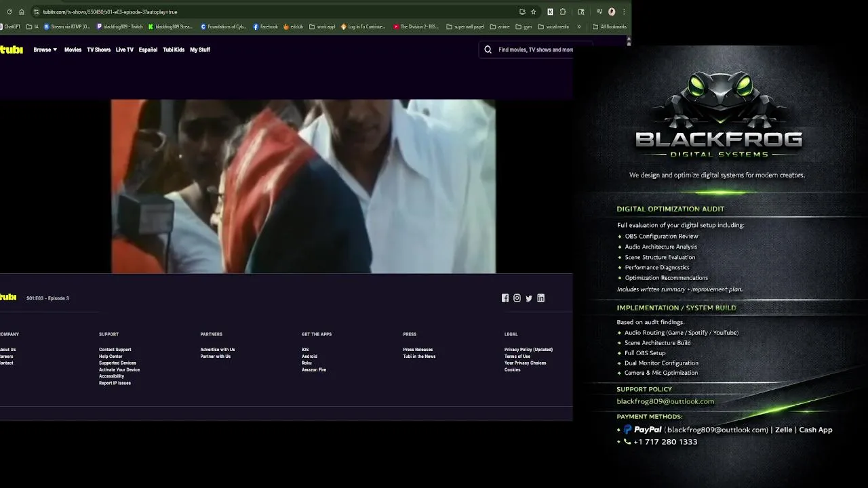Open Help Center link
This screenshot has width=868, height=488.
click(x=111, y=357)
